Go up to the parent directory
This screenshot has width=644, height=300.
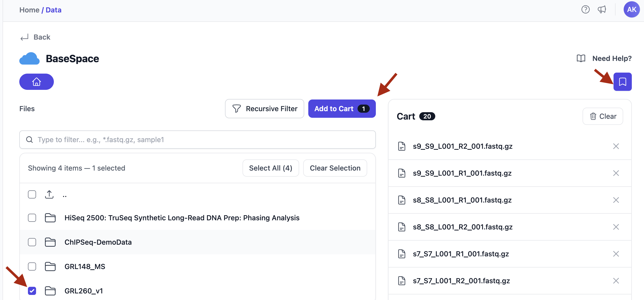[65, 195]
